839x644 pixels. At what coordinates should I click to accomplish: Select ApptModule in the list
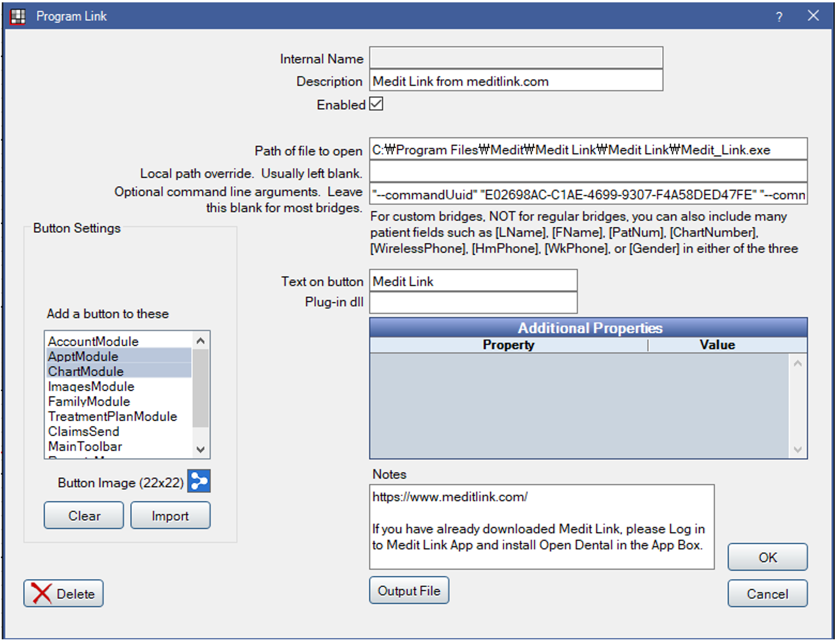click(x=119, y=356)
